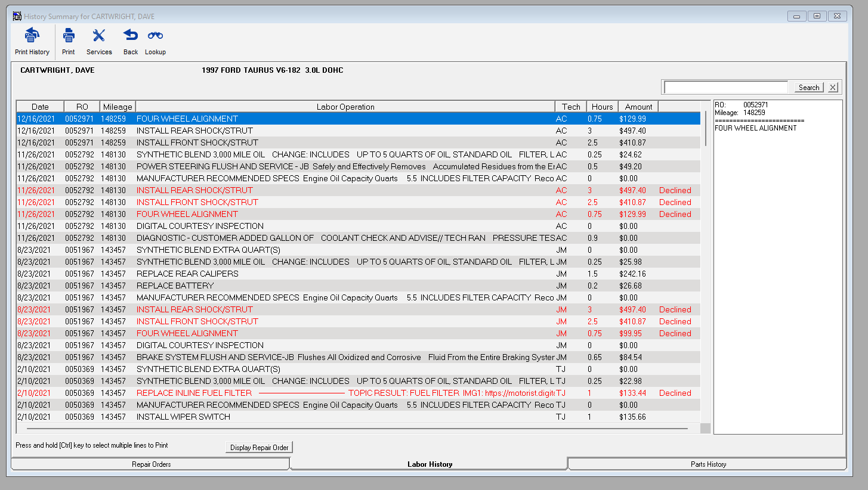Click the 1997 FORD TAURUS vehicle label
This screenshot has width=868, height=490.
pos(272,70)
